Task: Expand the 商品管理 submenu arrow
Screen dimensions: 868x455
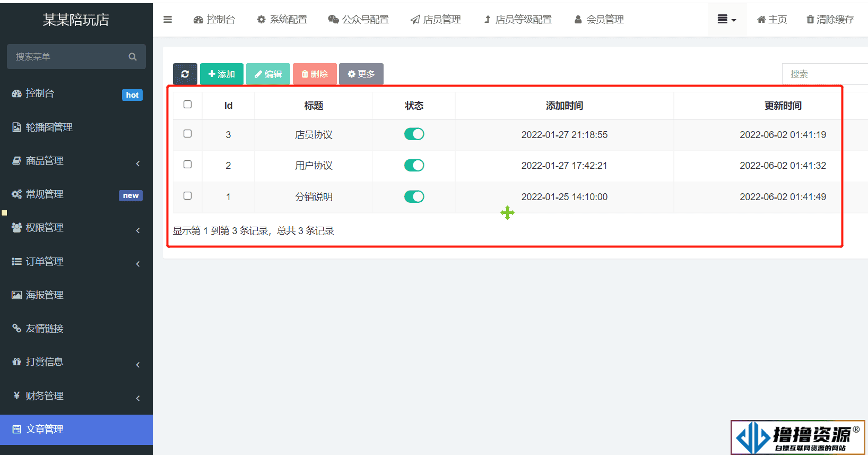Action: 138,164
